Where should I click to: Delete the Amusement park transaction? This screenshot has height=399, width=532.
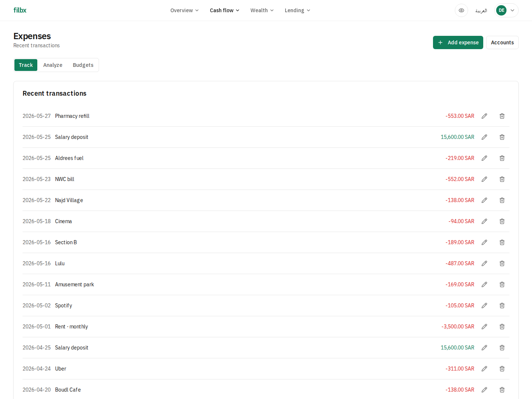[x=502, y=284]
